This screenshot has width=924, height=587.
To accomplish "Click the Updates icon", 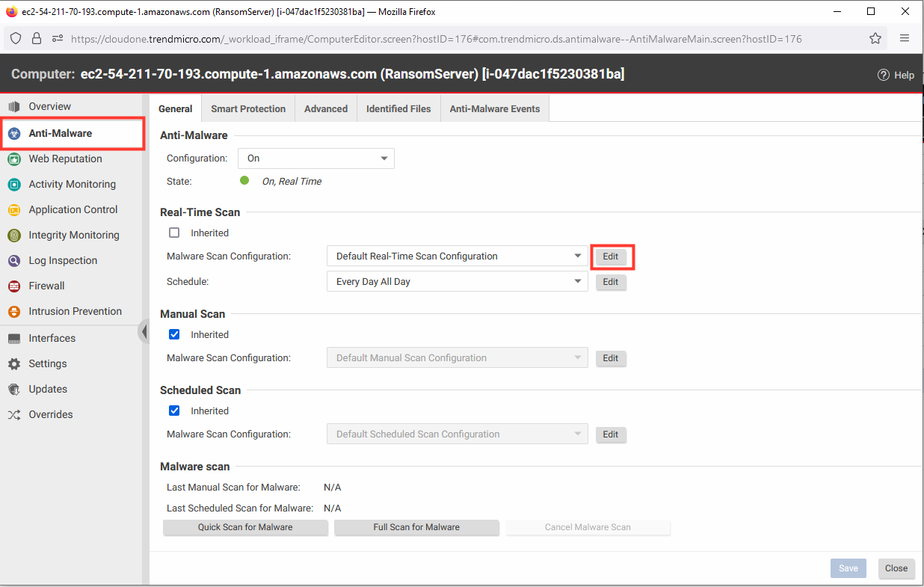I will pyautogui.click(x=14, y=390).
